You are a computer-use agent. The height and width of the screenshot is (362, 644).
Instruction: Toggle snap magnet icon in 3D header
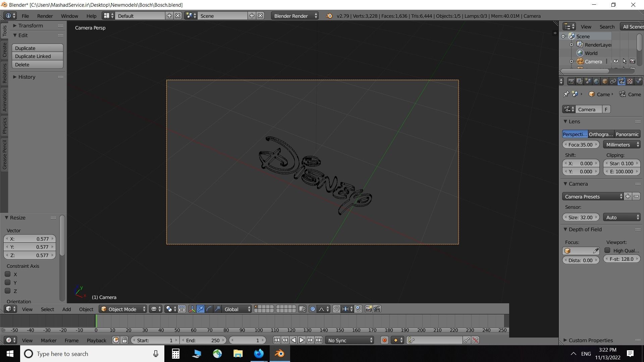(x=336, y=309)
